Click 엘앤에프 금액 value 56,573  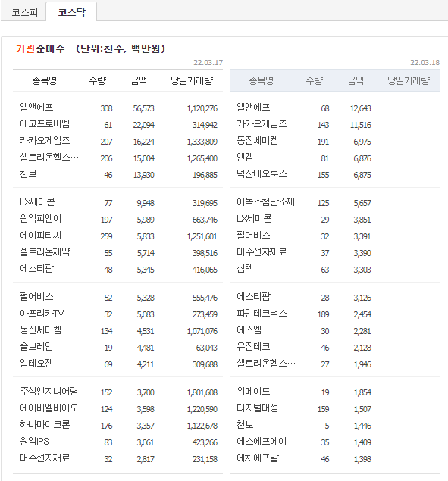click(144, 108)
